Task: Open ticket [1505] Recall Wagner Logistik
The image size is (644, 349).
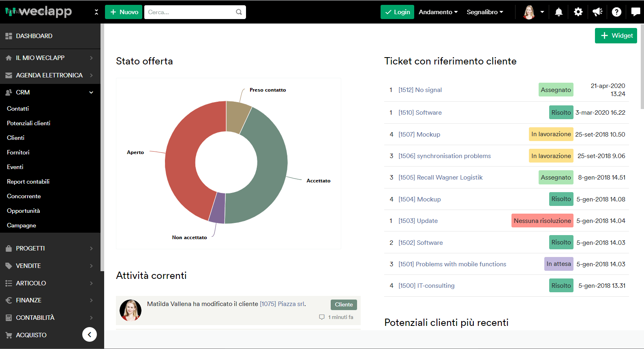Action: (441, 178)
